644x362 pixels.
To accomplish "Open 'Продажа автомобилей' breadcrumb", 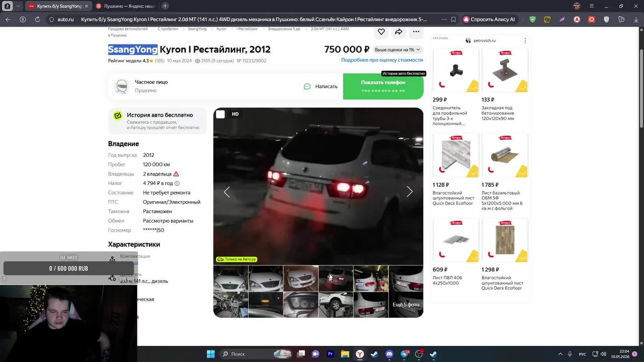I will 128,29.
